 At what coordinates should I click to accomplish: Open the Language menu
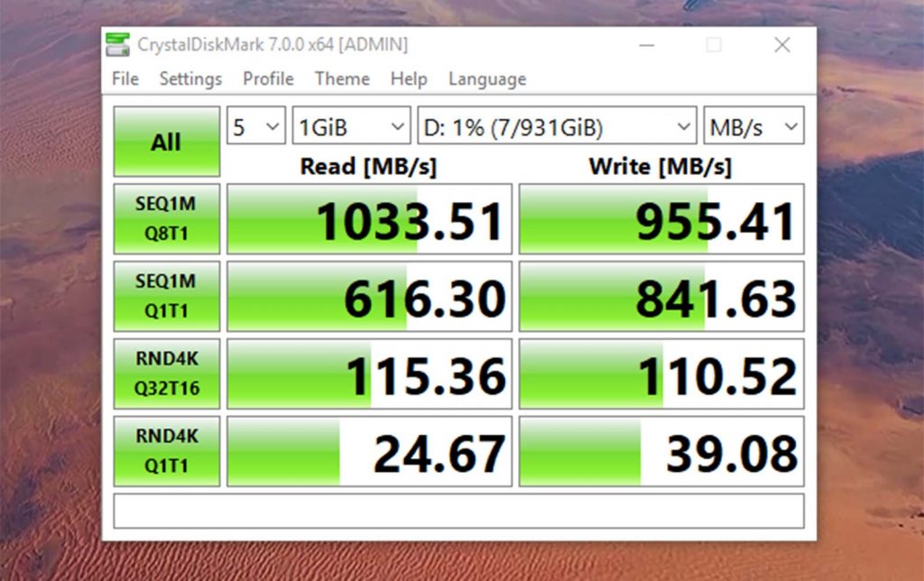pyautogui.click(x=485, y=79)
